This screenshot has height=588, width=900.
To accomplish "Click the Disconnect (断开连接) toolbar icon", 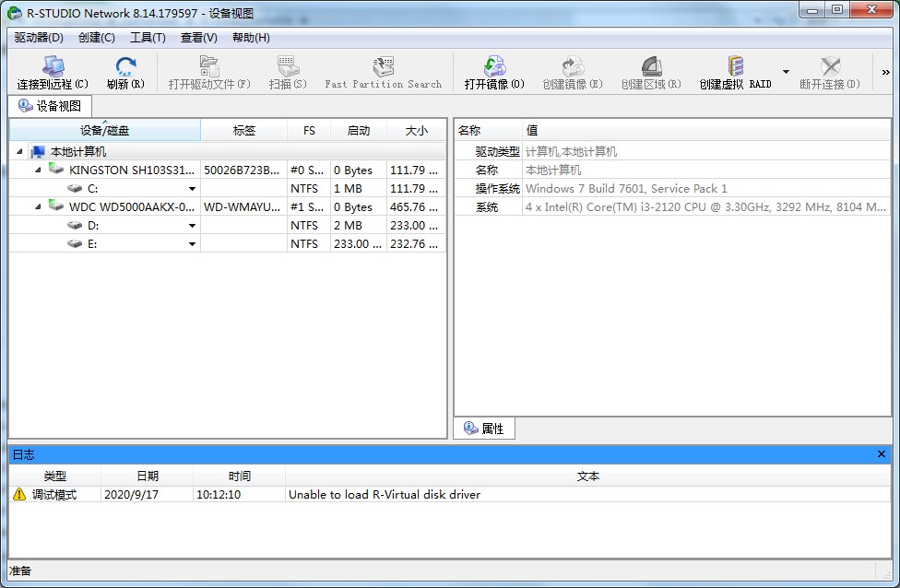I will coord(830,66).
